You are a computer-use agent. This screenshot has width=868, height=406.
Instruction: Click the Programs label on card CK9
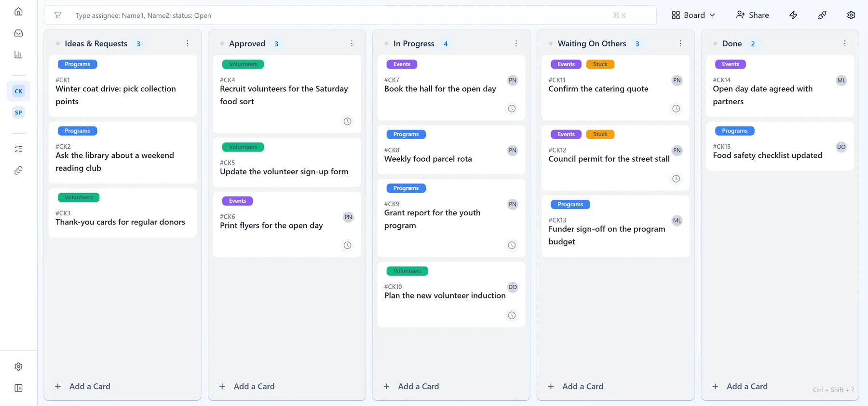tap(406, 188)
